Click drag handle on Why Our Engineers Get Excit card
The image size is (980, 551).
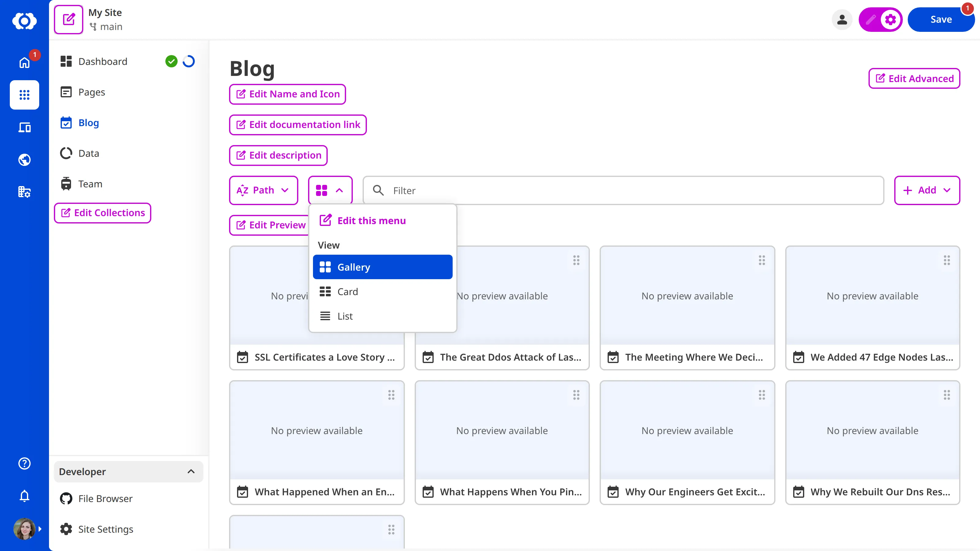click(762, 395)
